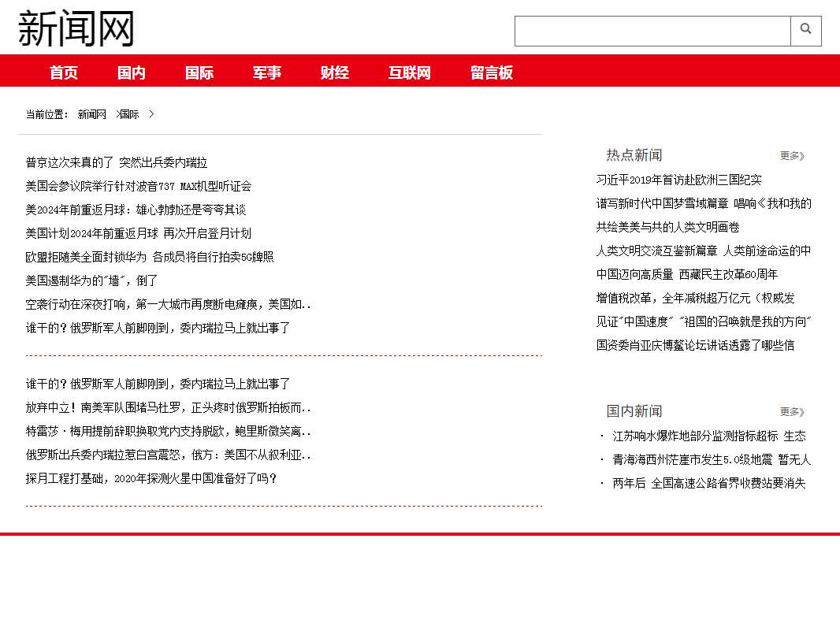Viewport: 840px width, 635px height.
Task: Click 新闻网 in the breadcrumb trail
Action: 91,114
